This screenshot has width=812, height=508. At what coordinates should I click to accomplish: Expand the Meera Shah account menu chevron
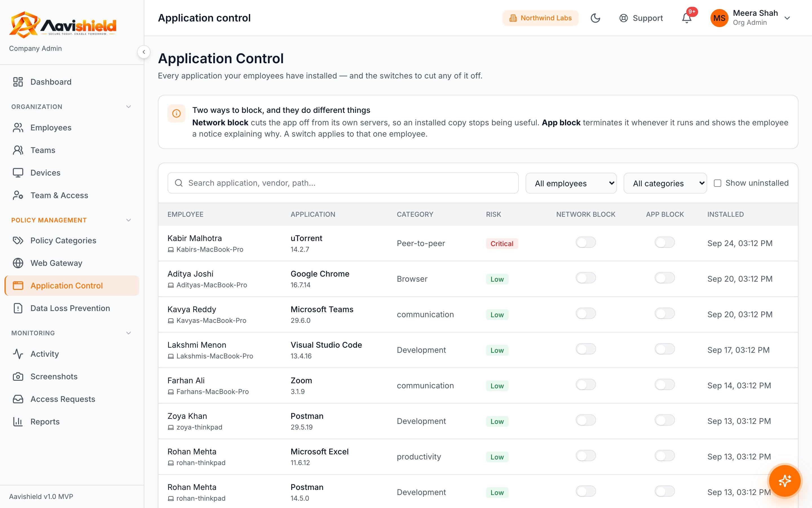coord(787,18)
